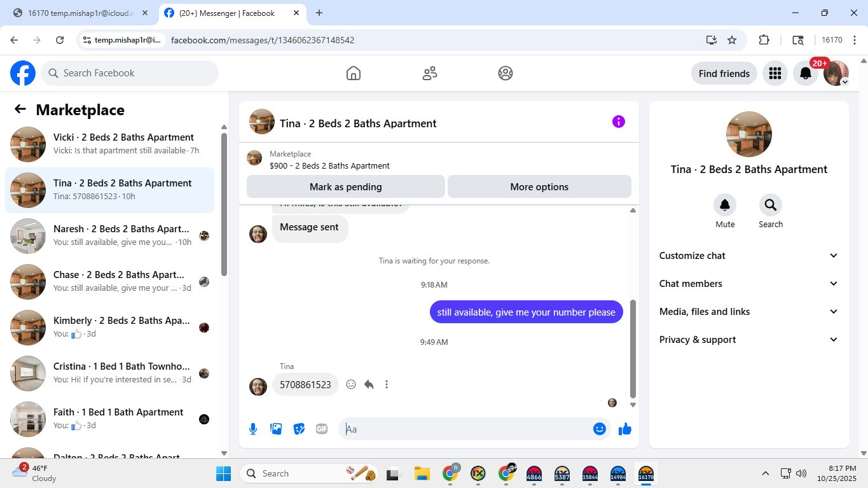Image resolution: width=868 pixels, height=488 pixels.
Task: React to the 5708861523 message with emoji
Action: (351, 384)
